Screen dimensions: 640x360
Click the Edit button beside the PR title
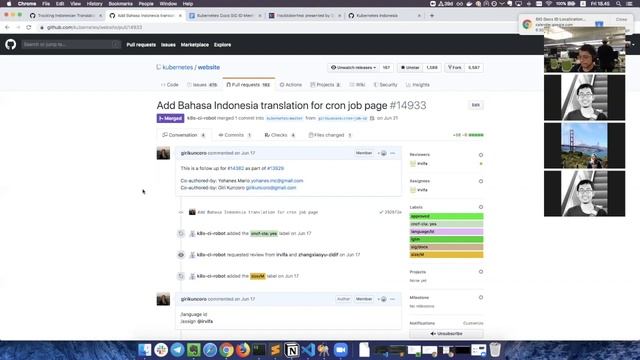[x=476, y=105]
